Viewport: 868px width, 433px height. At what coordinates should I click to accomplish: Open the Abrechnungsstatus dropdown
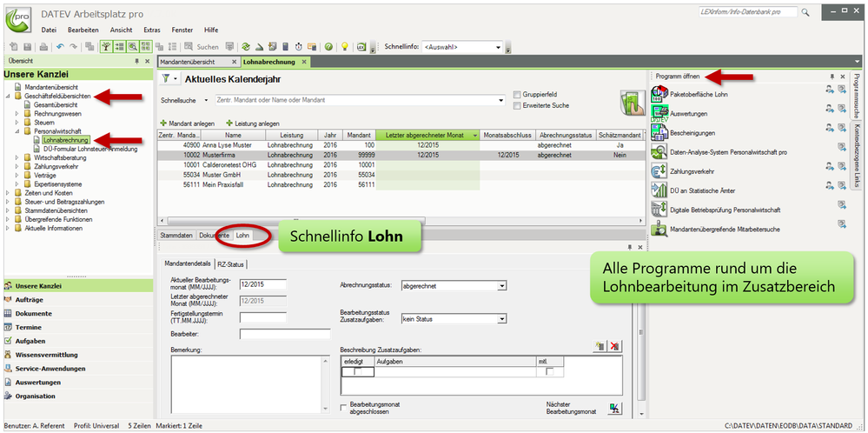[x=502, y=286]
